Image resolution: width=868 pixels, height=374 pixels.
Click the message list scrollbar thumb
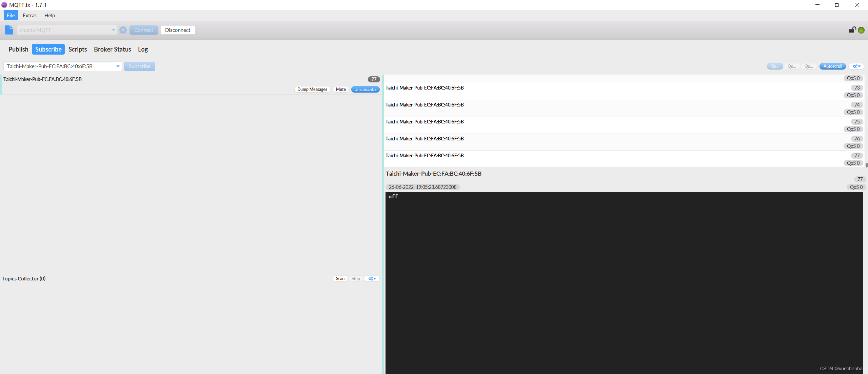click(x=866, y=165)
